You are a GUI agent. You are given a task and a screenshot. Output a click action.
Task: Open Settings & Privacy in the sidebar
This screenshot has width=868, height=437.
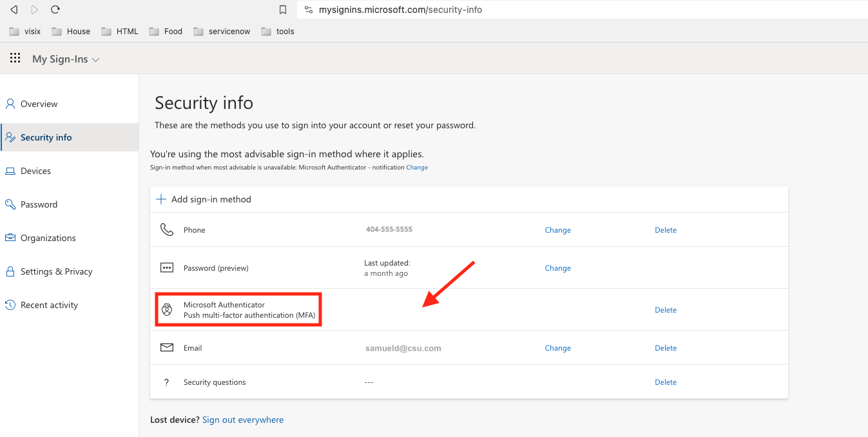tap(69, 271)
